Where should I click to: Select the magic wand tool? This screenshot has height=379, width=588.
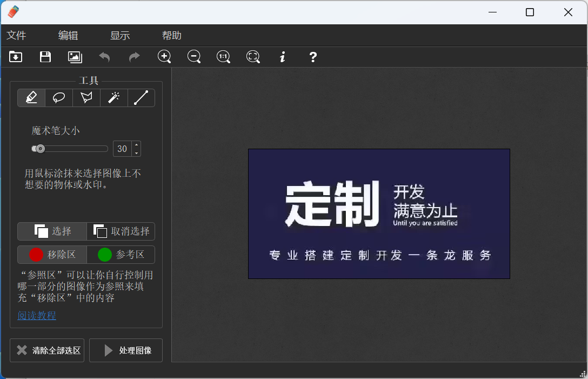pyautogui.click(x=114, y=98)
